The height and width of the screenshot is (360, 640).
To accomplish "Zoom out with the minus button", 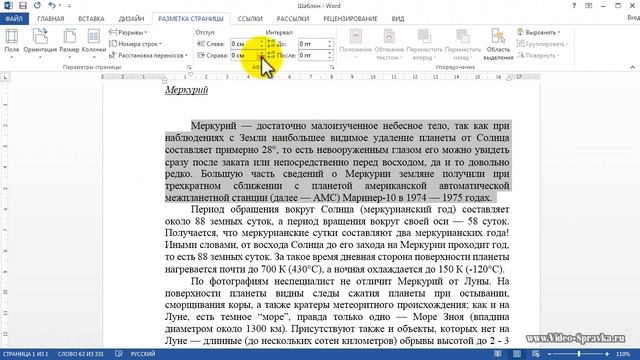I will [549, 354].
